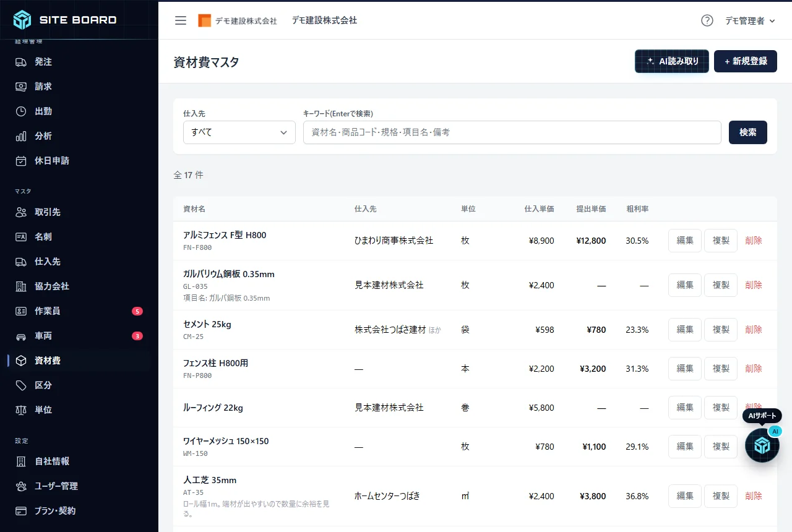Open the 休日申請 calendar icon
Screen dimensions: 792x532
21,161
